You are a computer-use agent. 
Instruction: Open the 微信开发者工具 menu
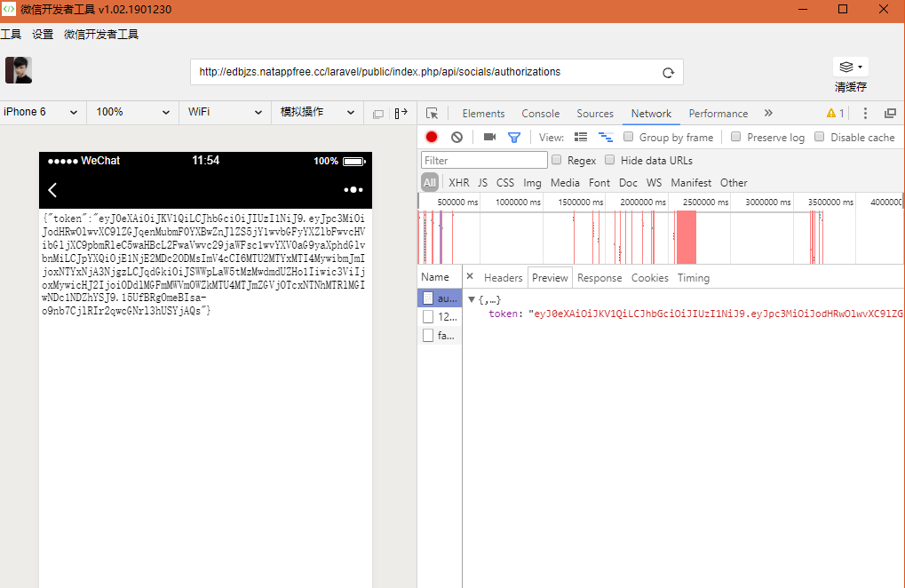[101, 35]
